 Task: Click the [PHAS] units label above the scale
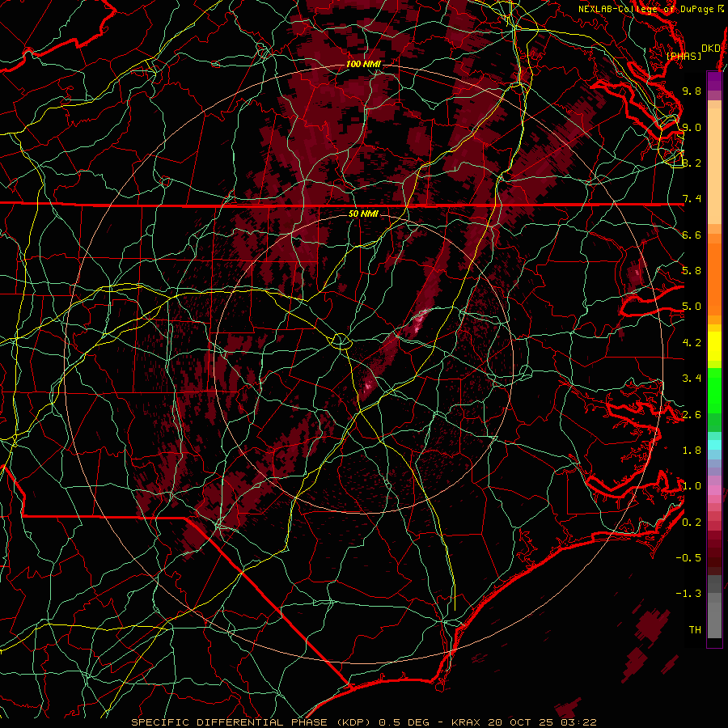coord(684,56)
